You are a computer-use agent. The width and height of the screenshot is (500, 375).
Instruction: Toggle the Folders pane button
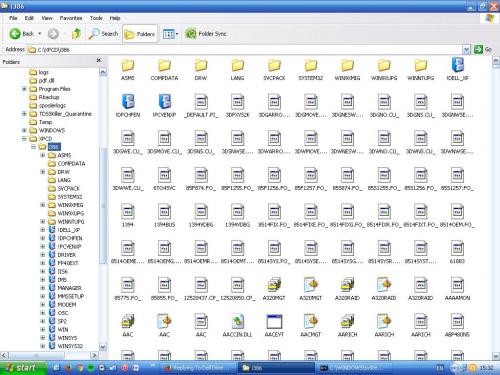[x=140, y=34]
